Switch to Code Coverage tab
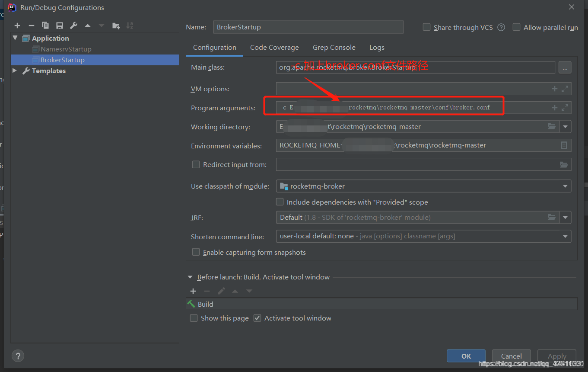The width and height of the screenshot is (588, 372). click(274, 48)
